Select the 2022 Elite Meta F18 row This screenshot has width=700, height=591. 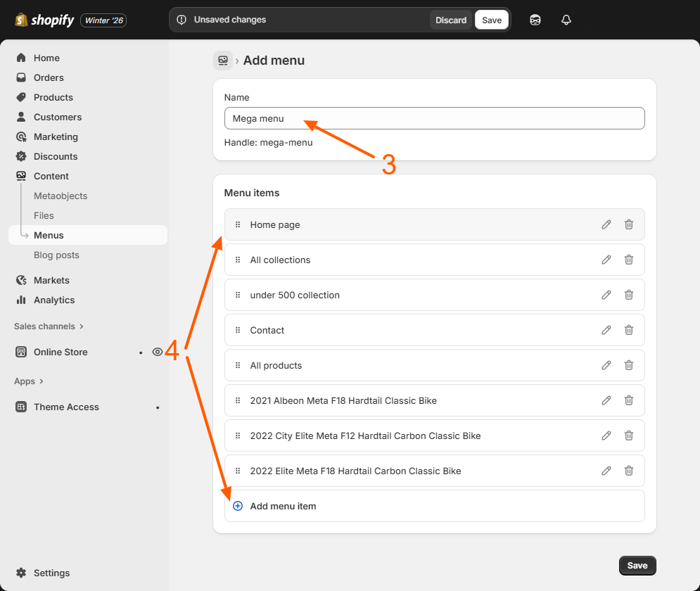[434, 471]
